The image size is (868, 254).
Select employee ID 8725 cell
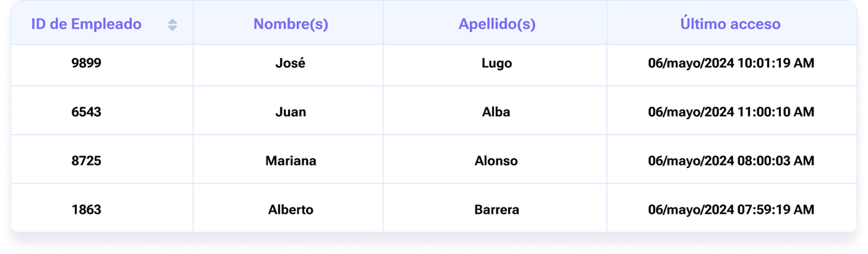pos(86,160)
